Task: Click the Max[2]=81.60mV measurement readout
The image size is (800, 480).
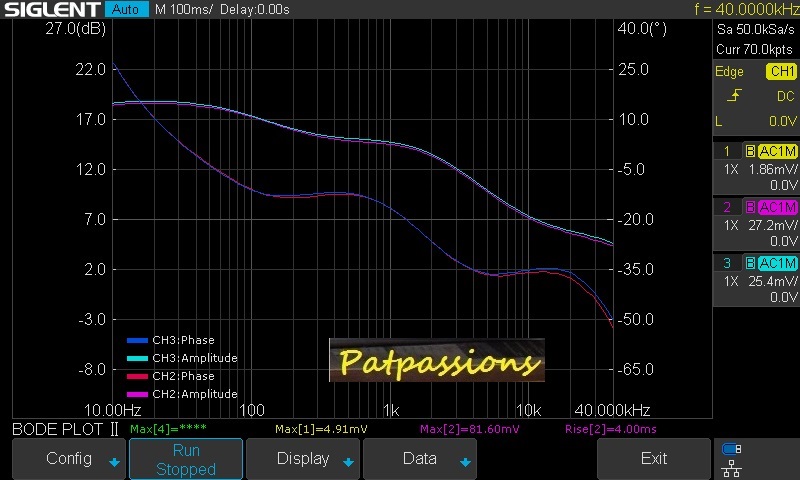Action: [x=469, y=429]
